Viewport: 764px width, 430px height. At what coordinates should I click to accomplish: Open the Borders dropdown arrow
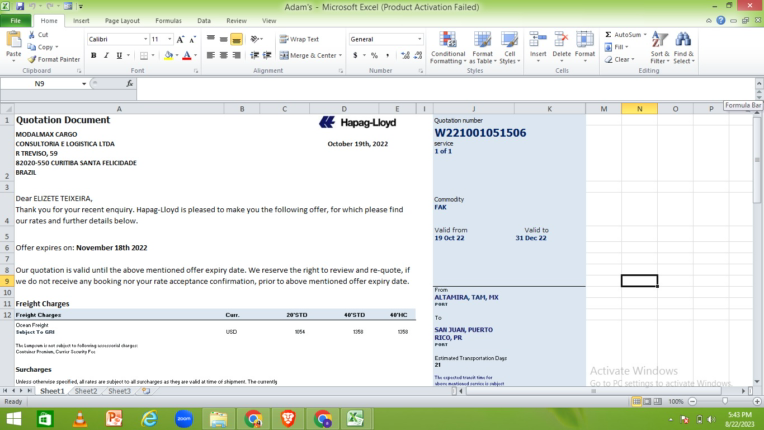pos(153,56)
